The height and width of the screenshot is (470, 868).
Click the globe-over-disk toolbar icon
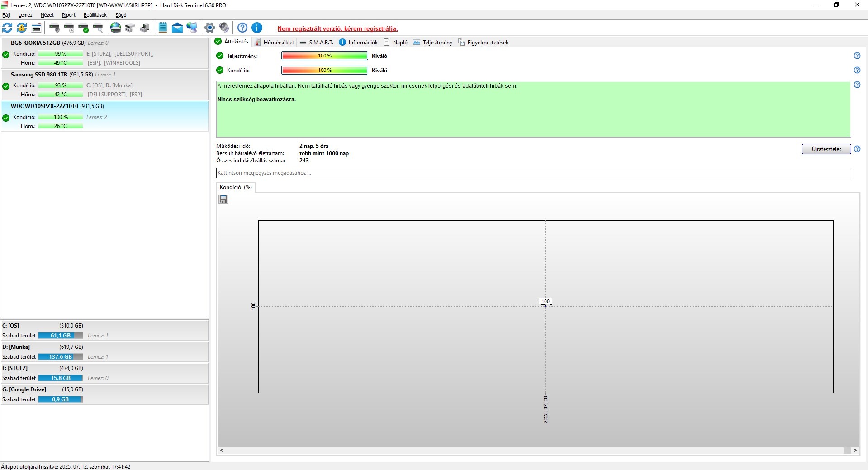pos(116,28)
